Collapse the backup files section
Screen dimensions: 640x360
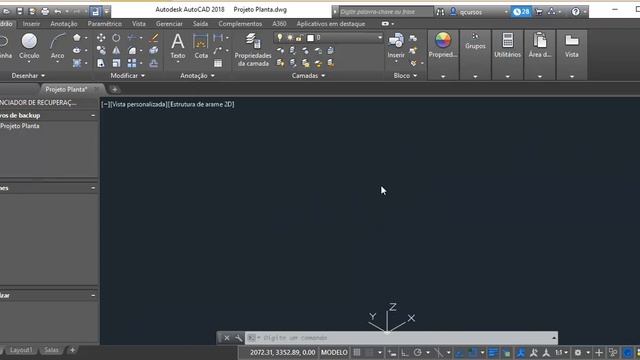93,116
